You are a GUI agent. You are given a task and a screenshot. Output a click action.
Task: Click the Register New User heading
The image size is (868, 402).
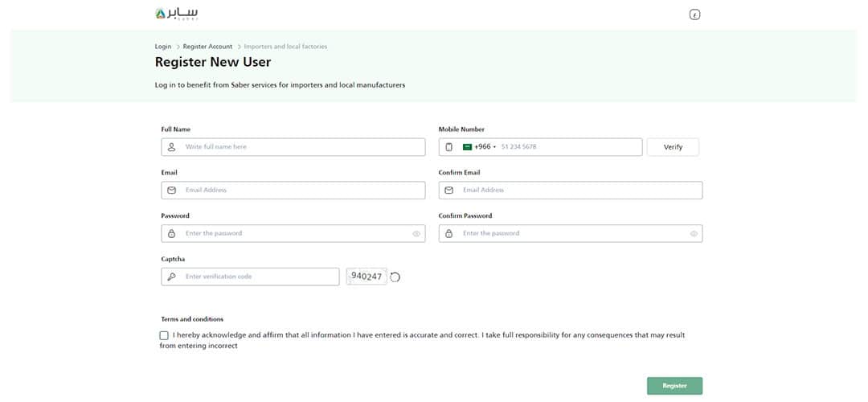point(213,62)
